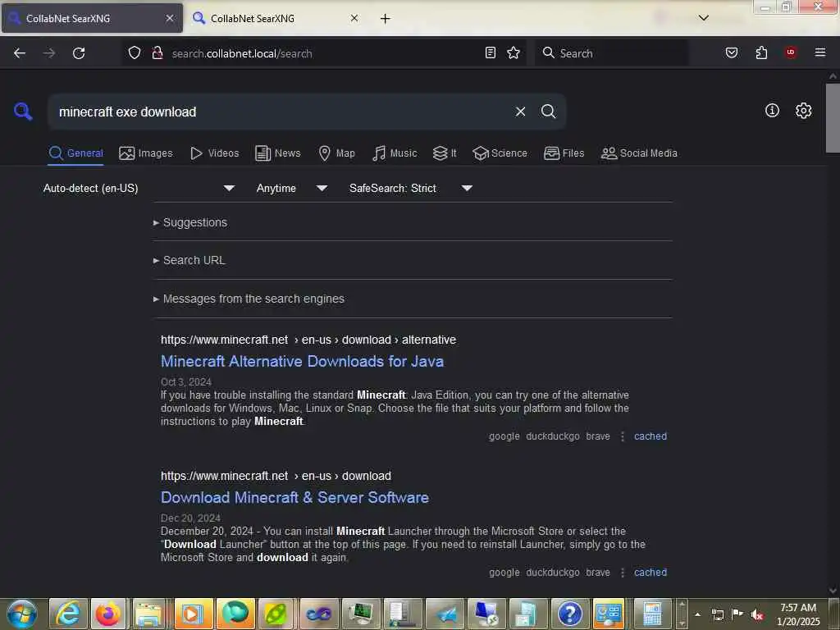Open the blue help question mark taskbar icon
The height and width of the screenshot is (630, 840).
point(569,614)
